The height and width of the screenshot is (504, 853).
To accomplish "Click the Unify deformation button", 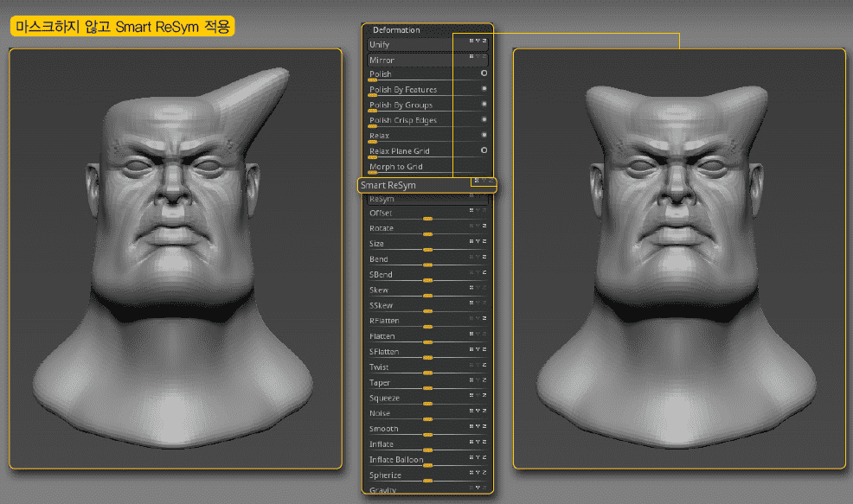I will [x=427, y=45].
